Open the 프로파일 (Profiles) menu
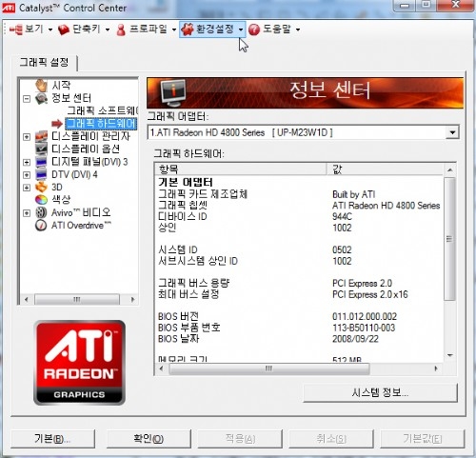Screen dimensions: 476x458 click(146, 30)
